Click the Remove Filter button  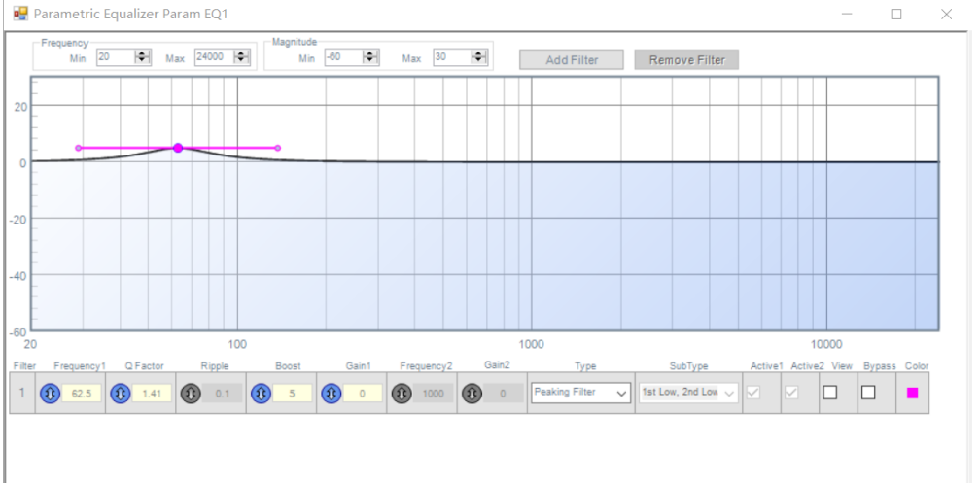[686, 60]
